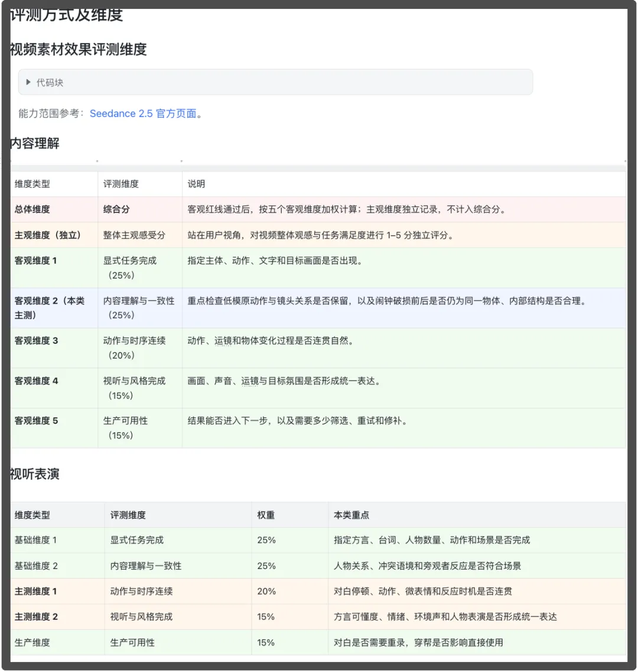Click the 客观维度 5 cell
Image resolution: width=638 pixels, height=672 pixels.
pos(54,428)
